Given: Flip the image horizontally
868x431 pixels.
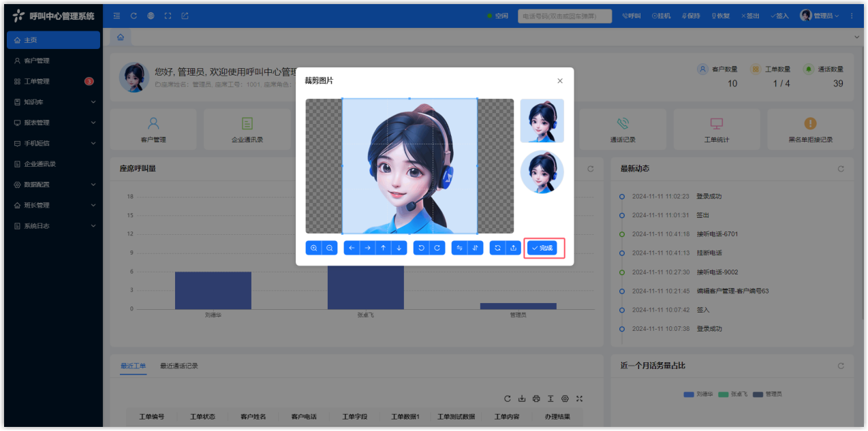Looking at the screenshot, I should tap(459, 248).
